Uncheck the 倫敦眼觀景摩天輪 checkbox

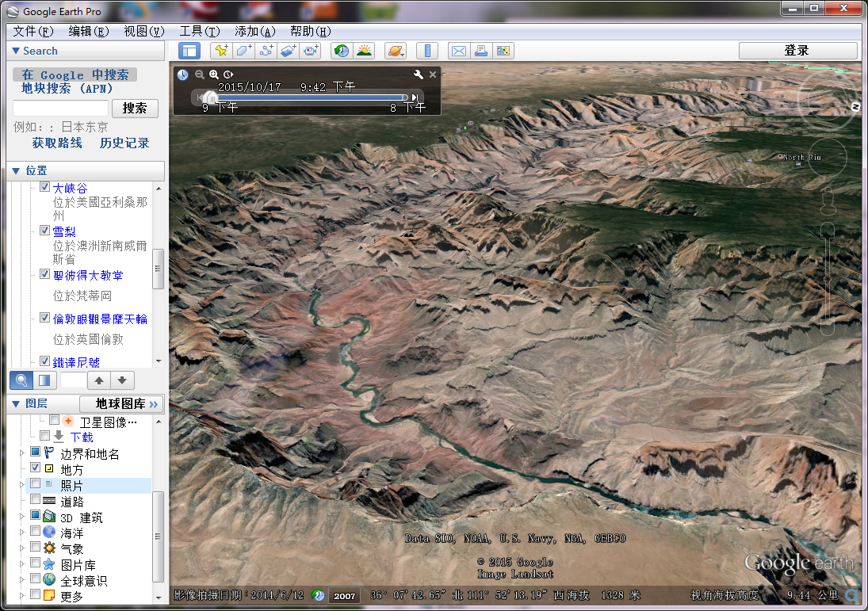(45, 318)
